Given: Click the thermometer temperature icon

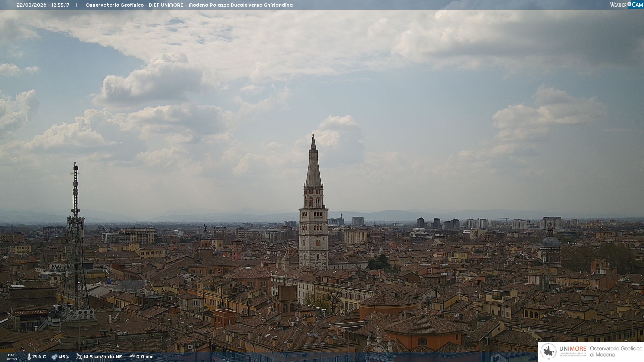Looking at the screenshot, I should click(29, 357).
